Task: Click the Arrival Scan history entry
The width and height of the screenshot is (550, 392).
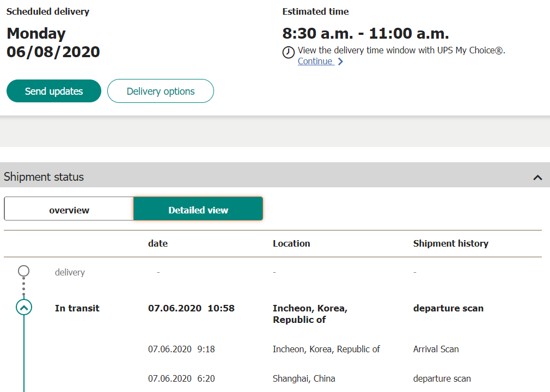Action: [x=436, y=349]
